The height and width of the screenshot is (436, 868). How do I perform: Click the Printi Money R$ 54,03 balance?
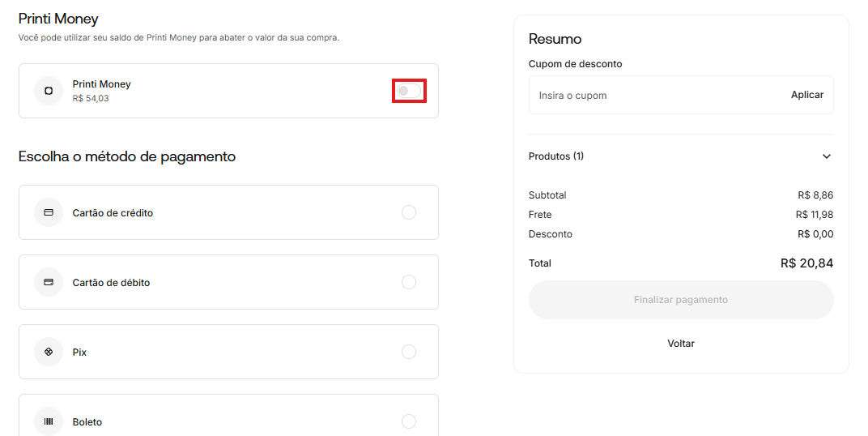91,99
